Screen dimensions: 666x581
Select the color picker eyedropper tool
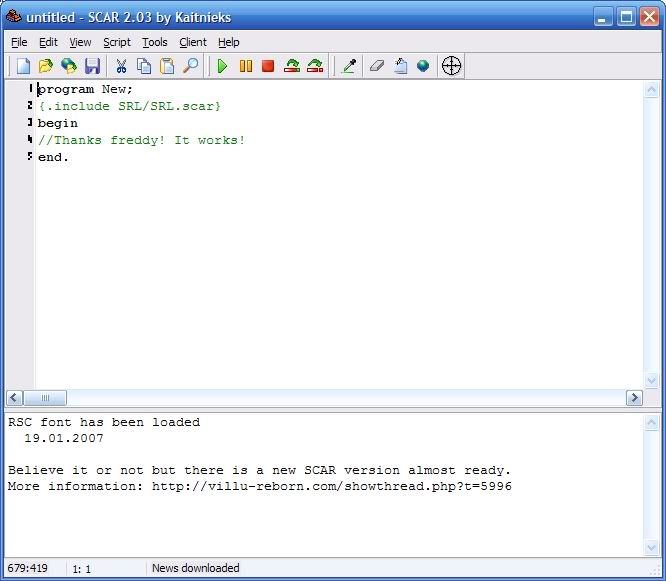(x=349, y=66)
